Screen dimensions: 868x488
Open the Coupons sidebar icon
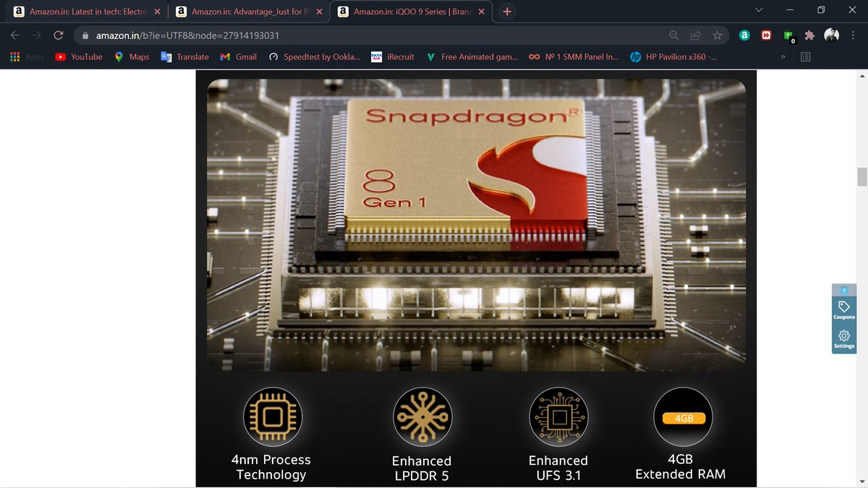[843, 311]
